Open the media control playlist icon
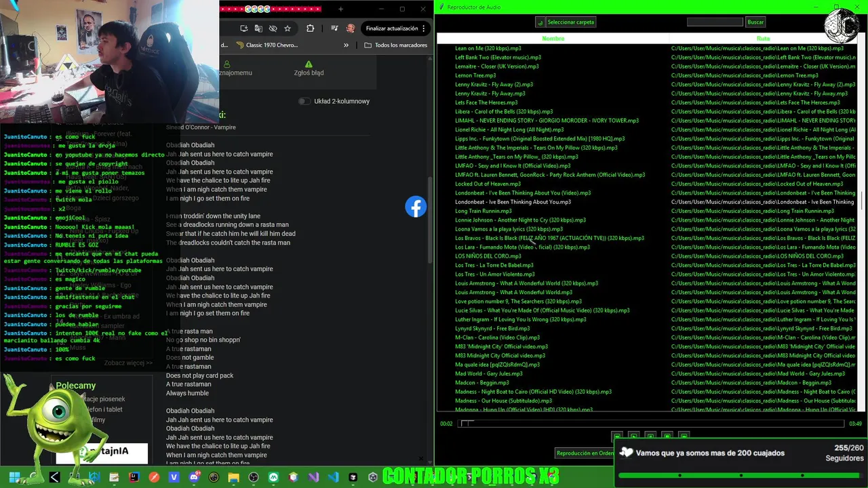 pyautogui.click(x=334, y=28)
